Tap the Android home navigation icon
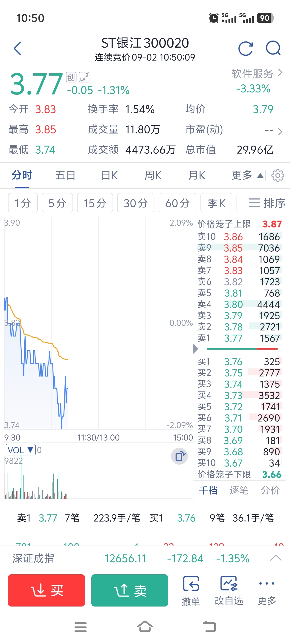Viewport: 290px width, 644px height. click(x=145, y=626)
